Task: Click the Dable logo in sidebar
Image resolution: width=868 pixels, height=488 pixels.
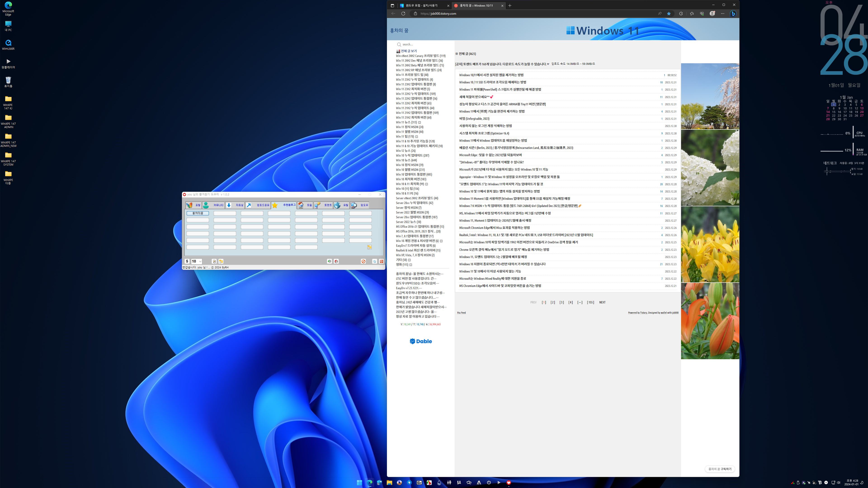Action: coord(421,341)
